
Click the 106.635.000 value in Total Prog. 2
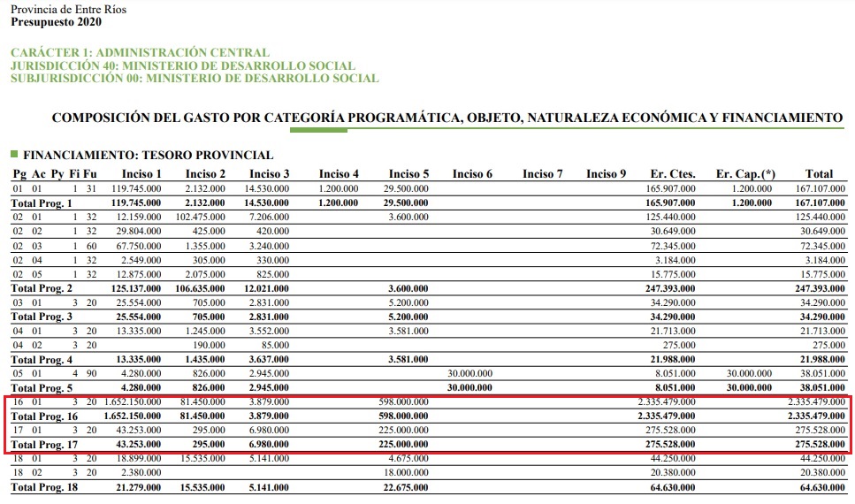tap(201, 288)
